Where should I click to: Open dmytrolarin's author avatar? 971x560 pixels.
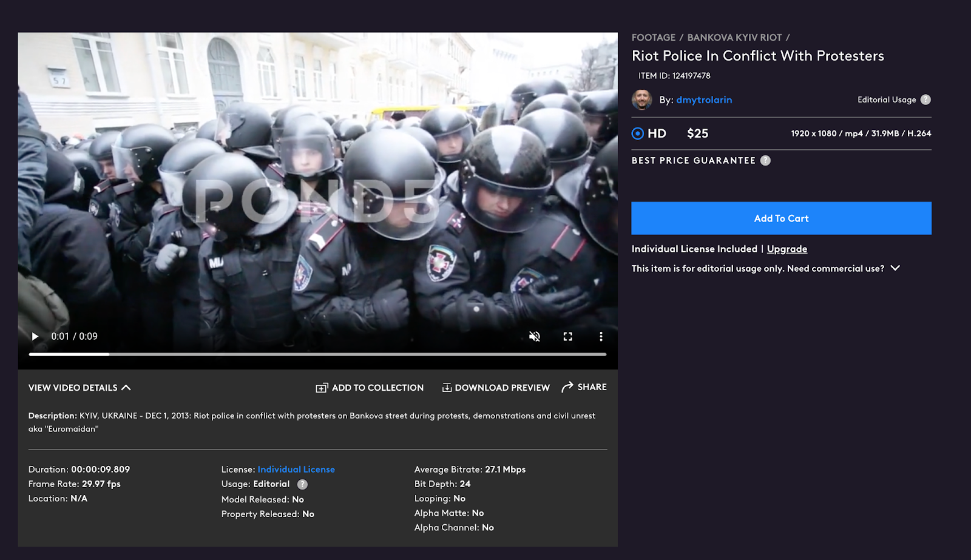(x=642, y=100)
